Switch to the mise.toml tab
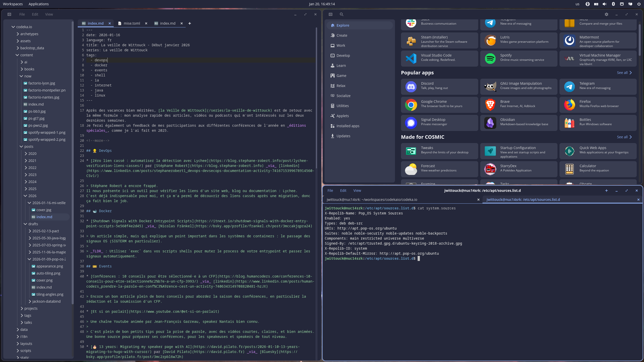 tap(132, 23)
